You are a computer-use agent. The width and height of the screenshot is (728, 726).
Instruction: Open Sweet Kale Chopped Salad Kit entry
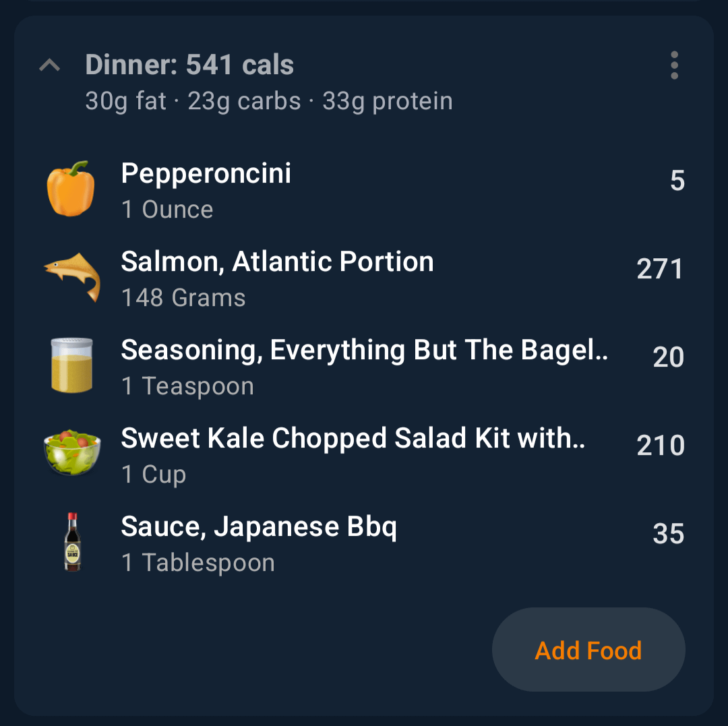353,439
